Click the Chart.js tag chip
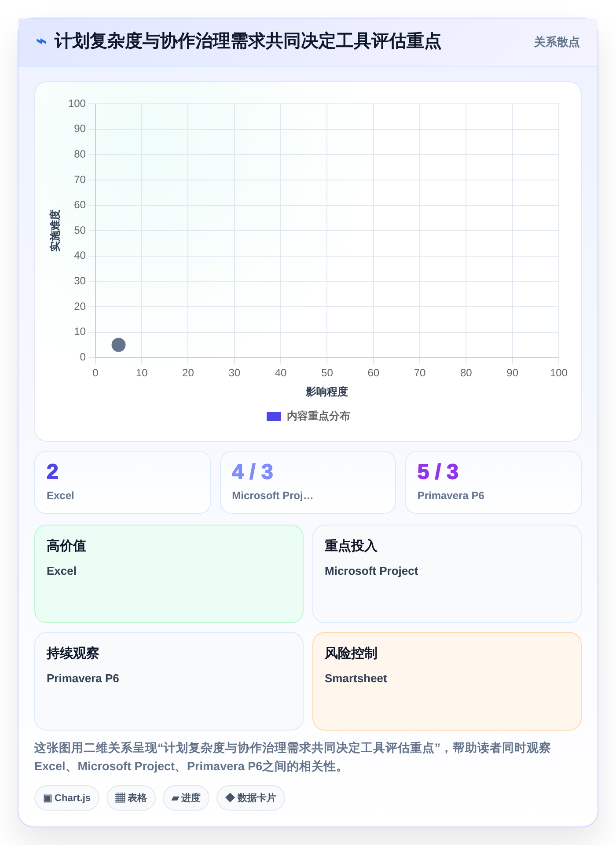 [x=67, y=798]
